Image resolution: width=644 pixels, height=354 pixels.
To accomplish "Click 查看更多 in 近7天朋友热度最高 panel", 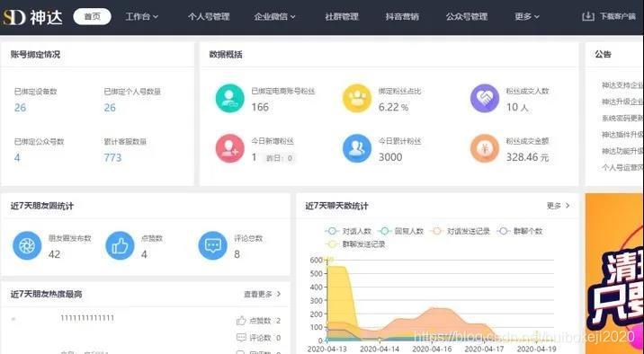I will (x=263, y=294).
